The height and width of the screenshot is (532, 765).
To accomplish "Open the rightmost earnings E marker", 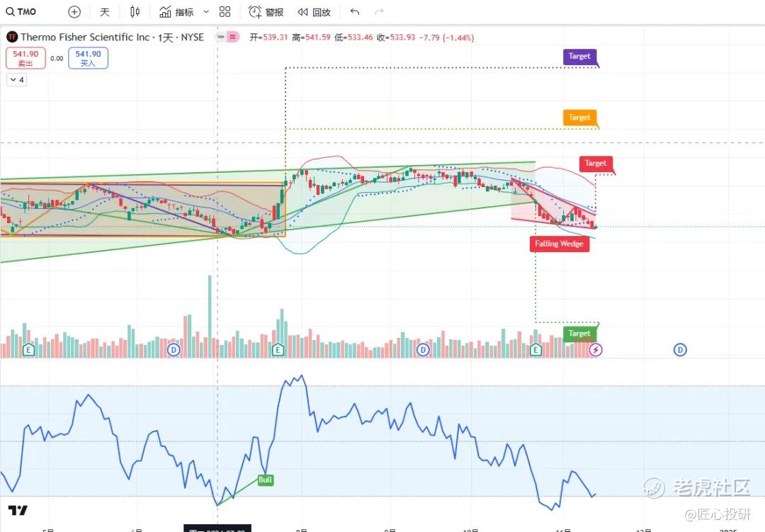I will (535, 349).
